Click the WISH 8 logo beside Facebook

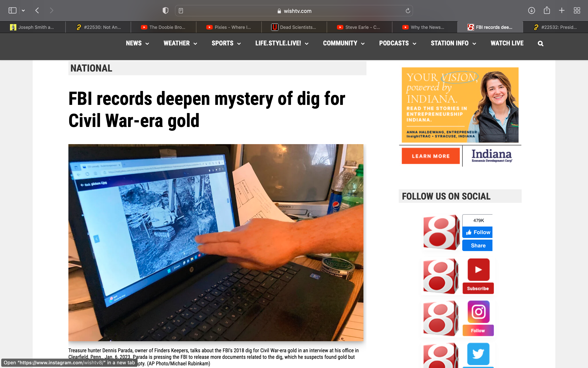pos(441,232)
